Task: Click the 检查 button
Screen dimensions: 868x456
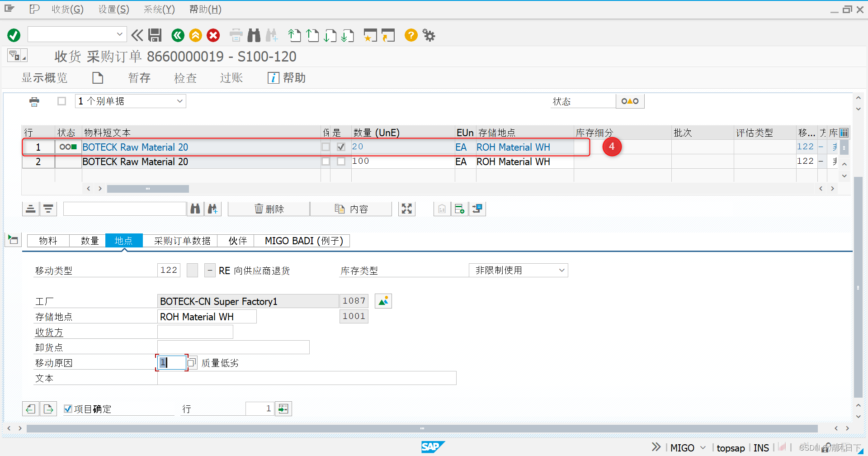Action: [185, 78]
